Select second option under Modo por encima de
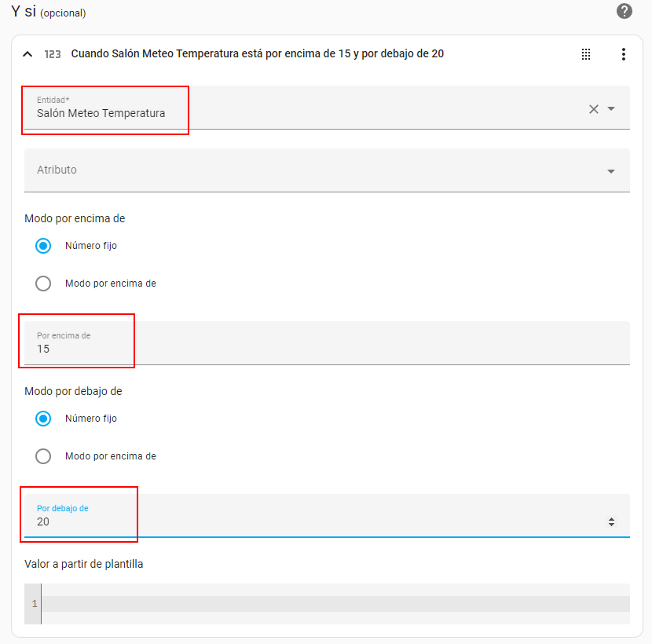This screenshot has width=652, height=644. [x=43, y=284]
